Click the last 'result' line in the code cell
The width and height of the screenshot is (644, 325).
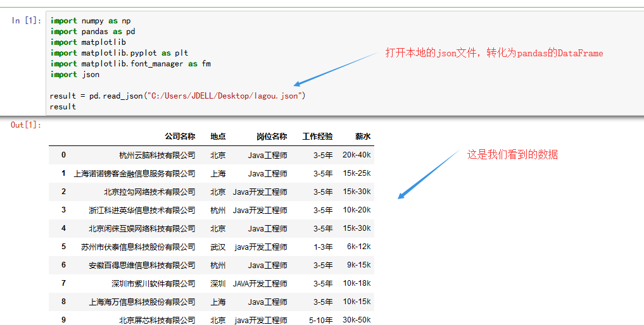pyautogui.click(x=63, y=107)
